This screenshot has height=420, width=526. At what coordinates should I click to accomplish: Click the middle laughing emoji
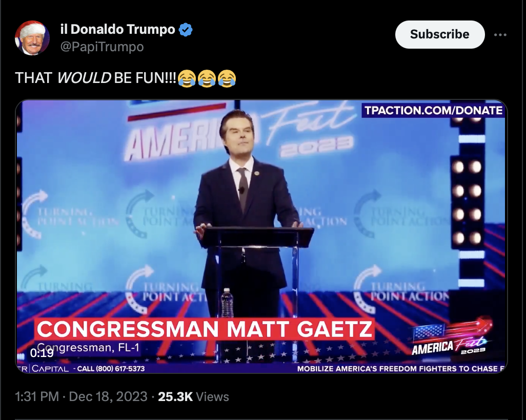[207, 78]
